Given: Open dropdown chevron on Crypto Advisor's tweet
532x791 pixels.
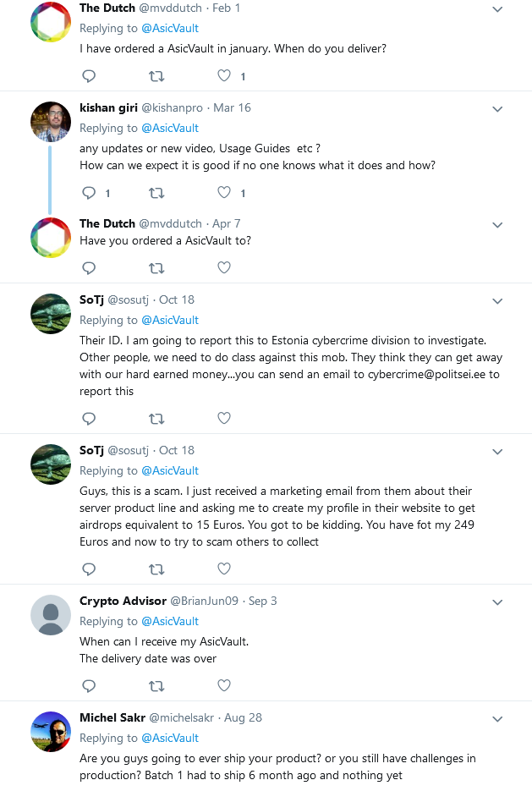Looking at the screenshot, I should [497, 602].
